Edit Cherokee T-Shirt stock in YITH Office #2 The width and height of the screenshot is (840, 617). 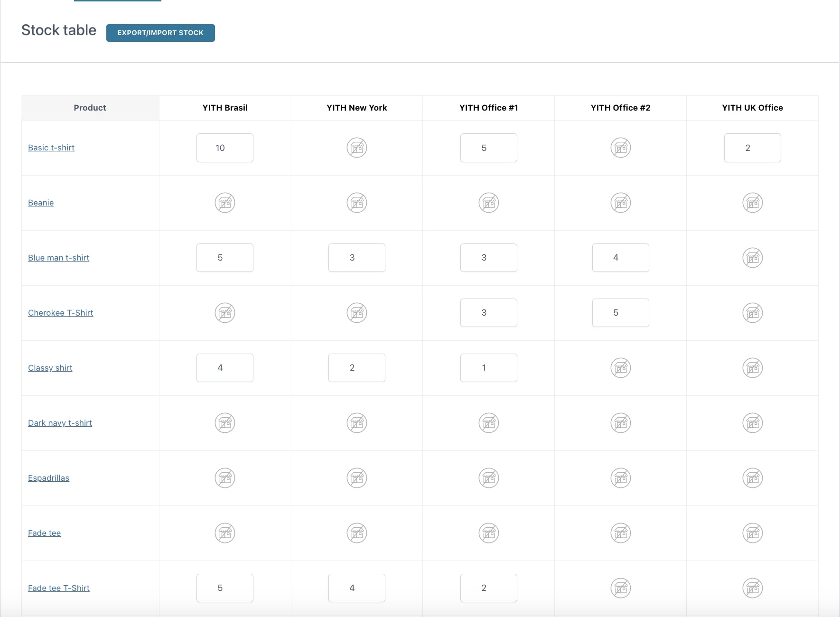click(621, 313)
